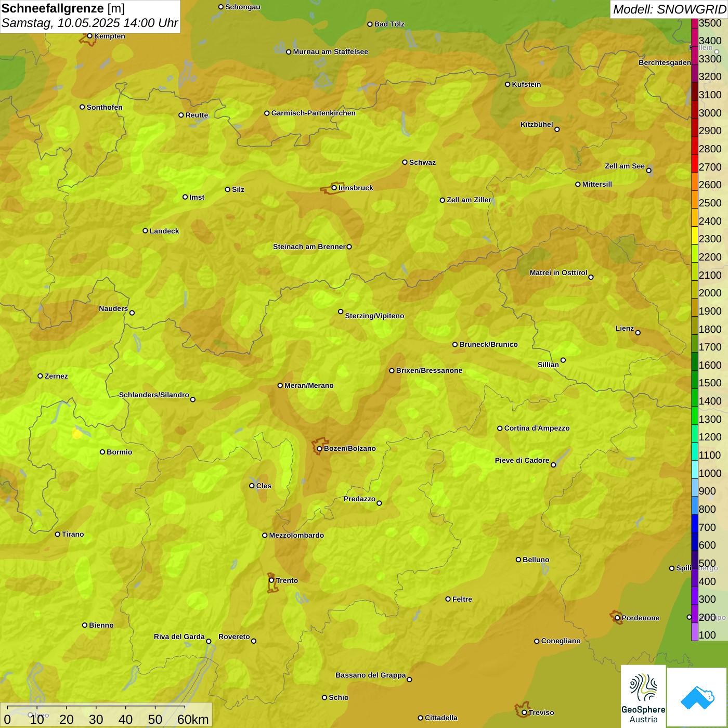The image size is (728, 728).
Task: Click the 2700 red legend swatch
Action: (694, 163)
